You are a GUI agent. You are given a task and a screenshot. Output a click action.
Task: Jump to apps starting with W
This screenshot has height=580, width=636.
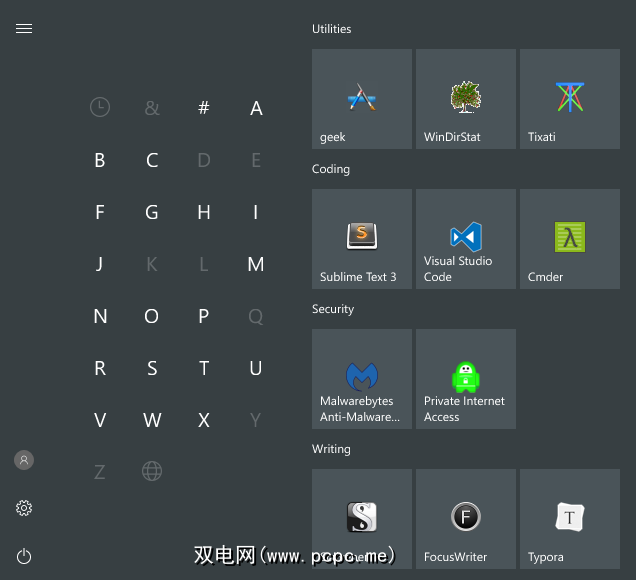point(152,420)
